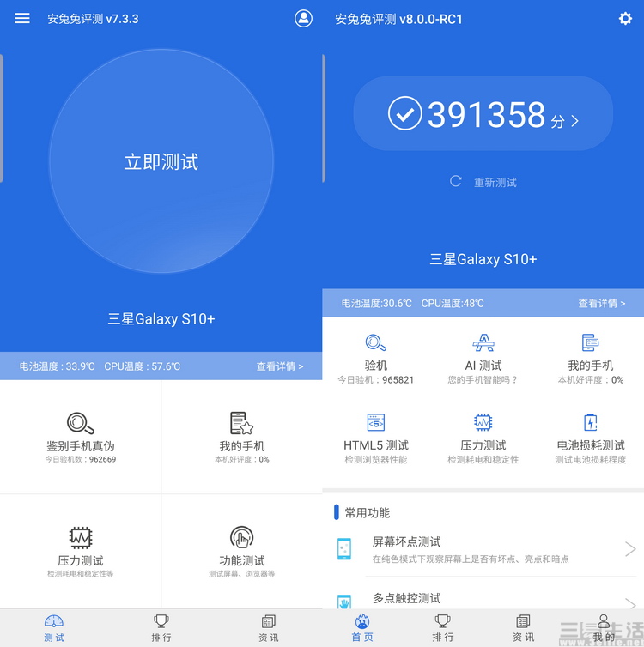644x647 pixels.
Task: Tap 我的手机 phone icon in v8 screen
Action: point(591,342)
